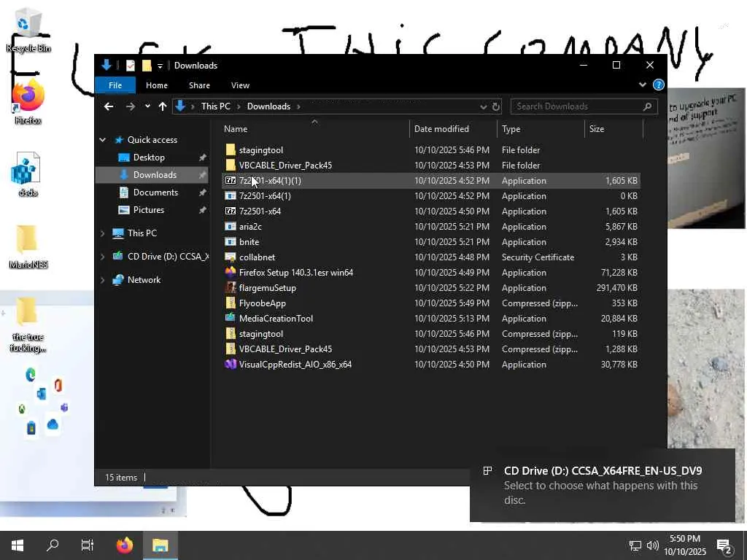Click File Explorer on the taskbar

pos(160,545)
